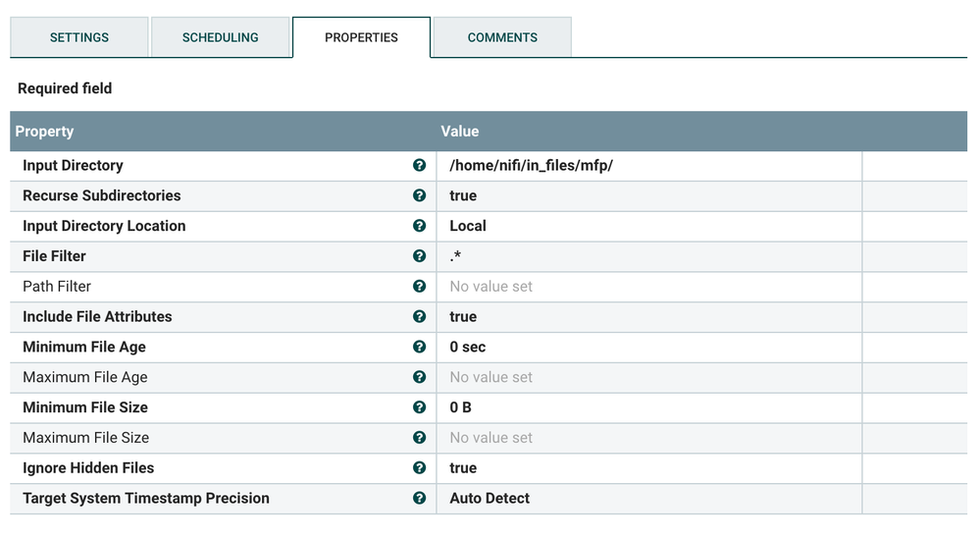Show help for Ignore Hidden Files
Screen dimensions: 980x540
tap(420, 468)
